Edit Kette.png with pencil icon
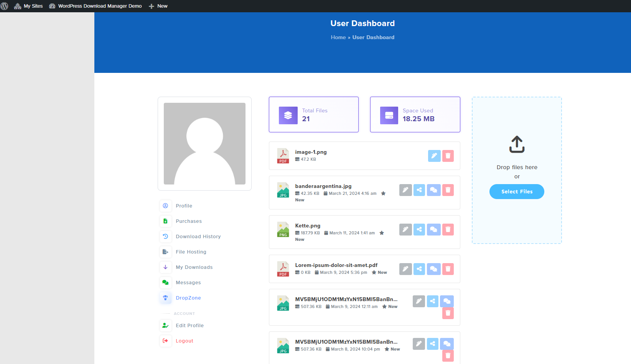 405,229
